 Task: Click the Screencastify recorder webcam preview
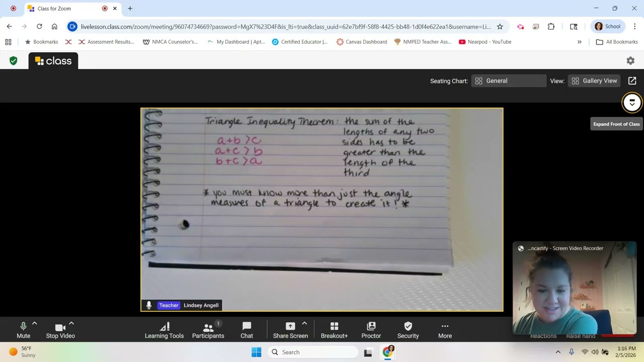pos(575,289)
